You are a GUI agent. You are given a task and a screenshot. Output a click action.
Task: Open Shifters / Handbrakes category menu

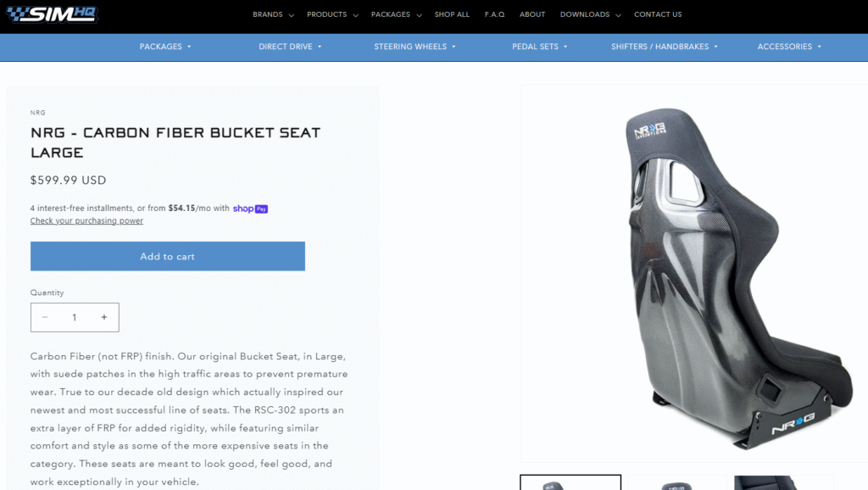pyautogui.click(x=665, y=47)
